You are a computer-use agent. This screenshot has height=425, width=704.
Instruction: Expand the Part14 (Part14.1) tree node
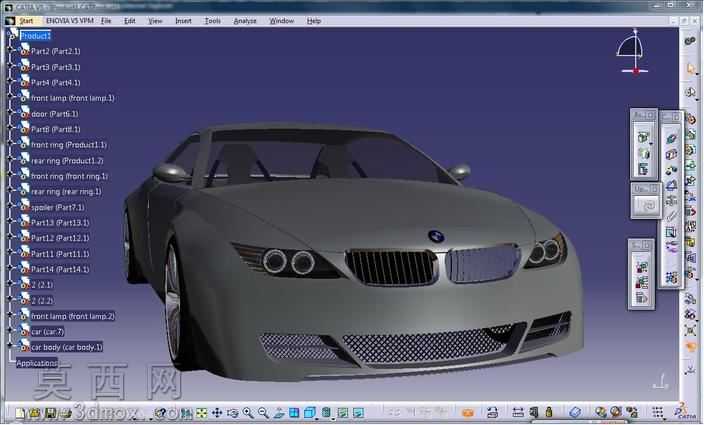[11, 269]
